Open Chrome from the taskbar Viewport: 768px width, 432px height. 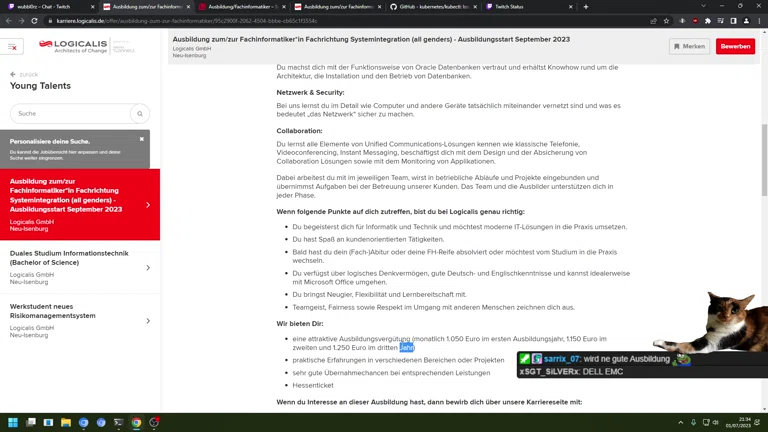tap(136, 423)
